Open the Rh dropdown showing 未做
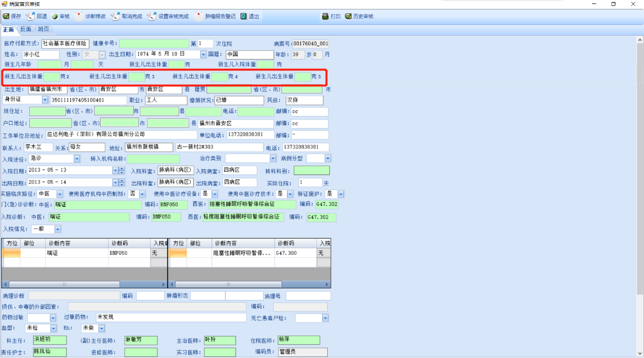The image size is (644, 358). coord(101,328)
